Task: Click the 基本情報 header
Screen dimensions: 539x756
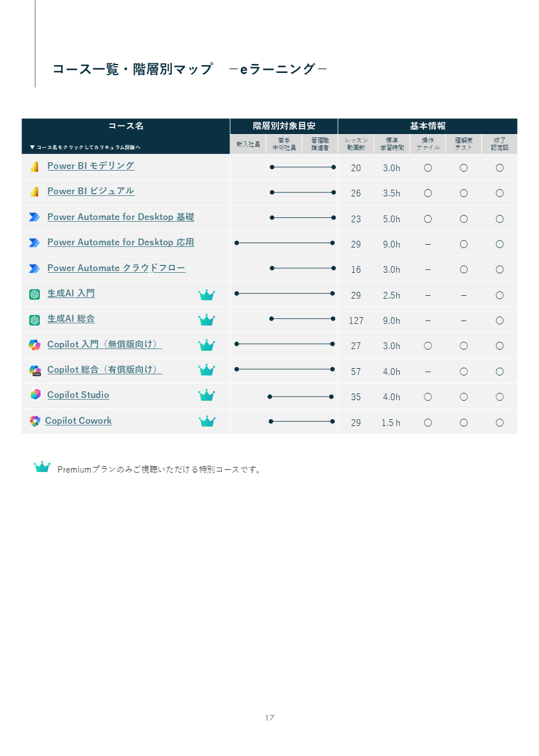Action: (428, 126)
